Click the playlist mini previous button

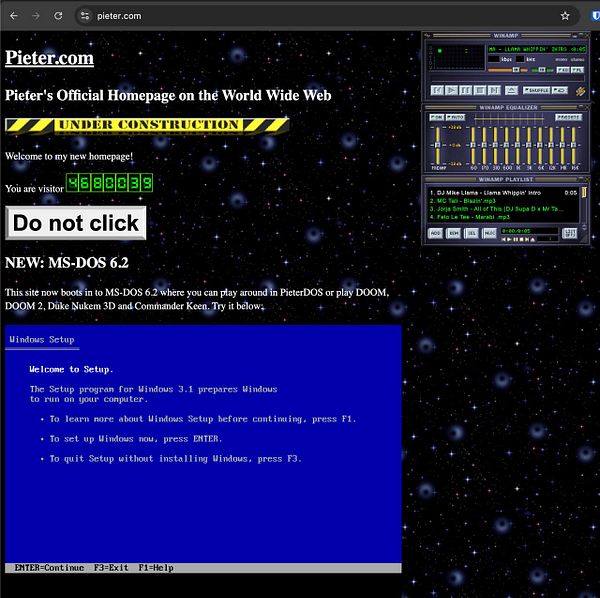tap(504, 240)
